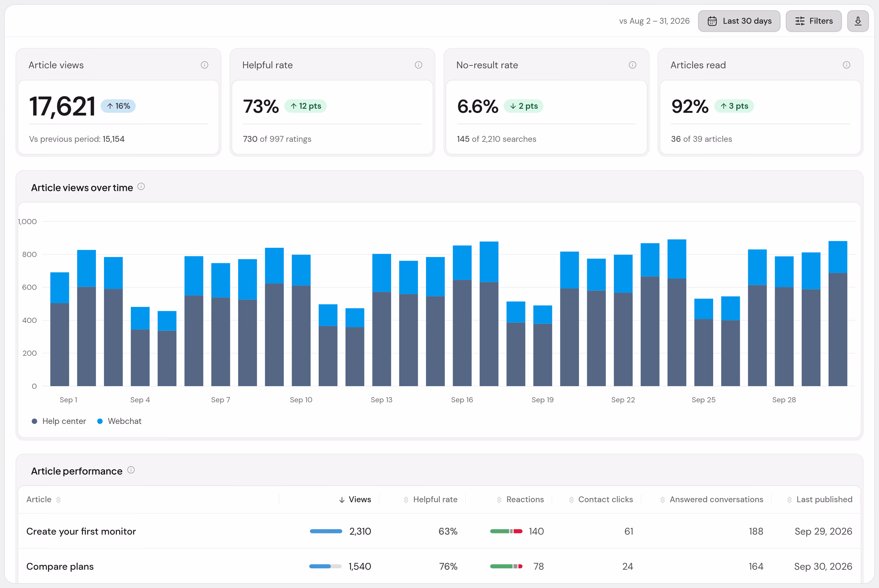This screenshot has height=588, width=879.
Task: Click the 188 answered conversations cell
Action: pyautogui.click(x=756, y=531)
